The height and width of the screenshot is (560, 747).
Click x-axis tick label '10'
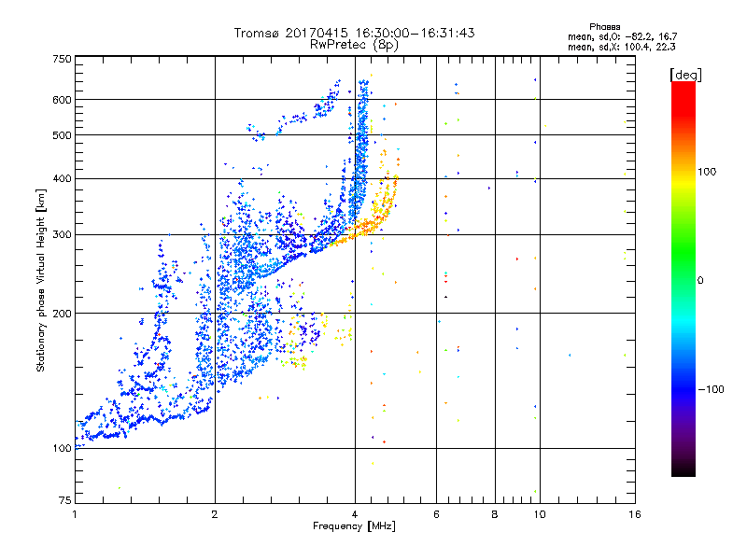click(x=540, y=514)
